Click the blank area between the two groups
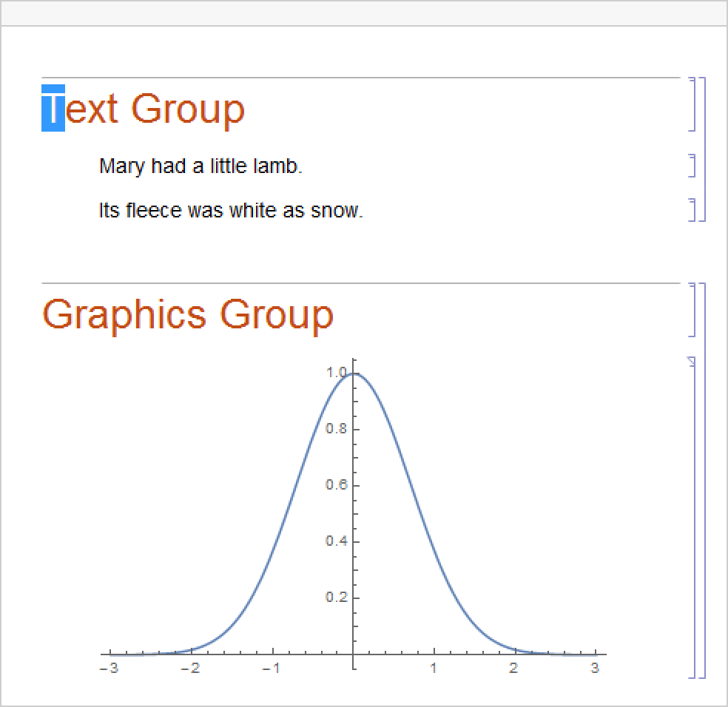Image resolution: width=728 pixels, height=707 pixels. pyautogui.click(x=355, y=251)
